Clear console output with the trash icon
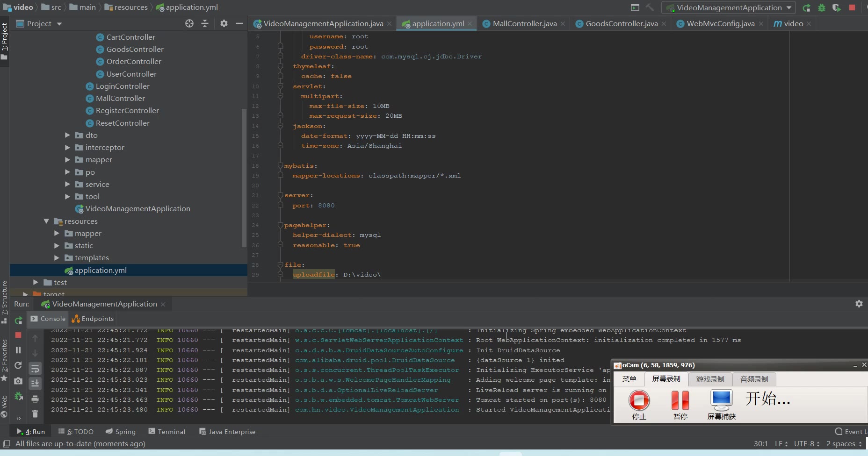 pyautogui.click(x=35, y=413)
